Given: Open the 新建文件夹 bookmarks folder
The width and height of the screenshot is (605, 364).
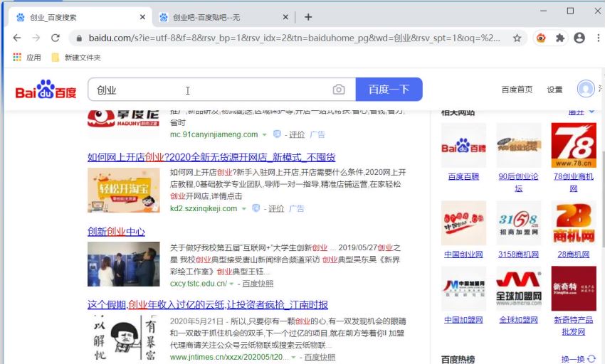Looking at the screenshot, I should click(76, 58).
